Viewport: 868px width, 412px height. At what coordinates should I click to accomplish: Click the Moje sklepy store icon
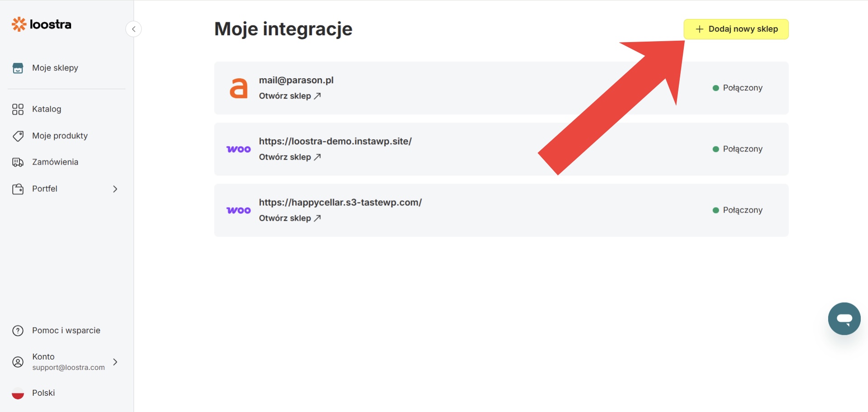(x=18, y=68)
